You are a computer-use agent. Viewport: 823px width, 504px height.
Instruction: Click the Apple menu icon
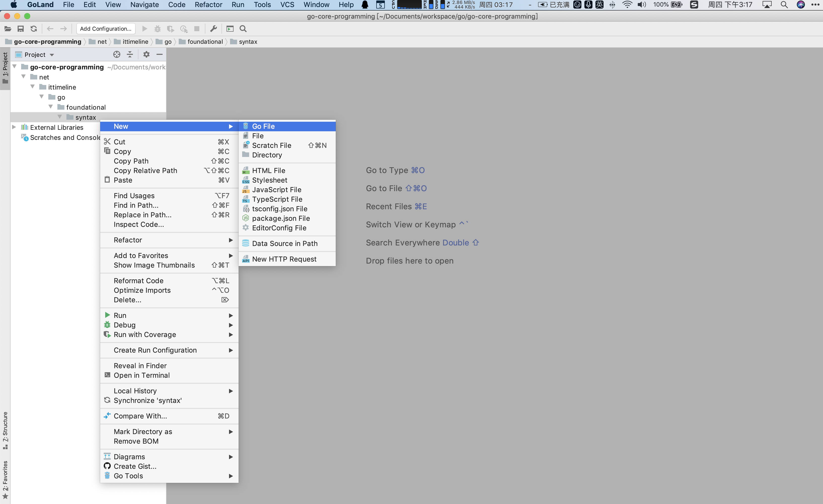pos(14,5)
